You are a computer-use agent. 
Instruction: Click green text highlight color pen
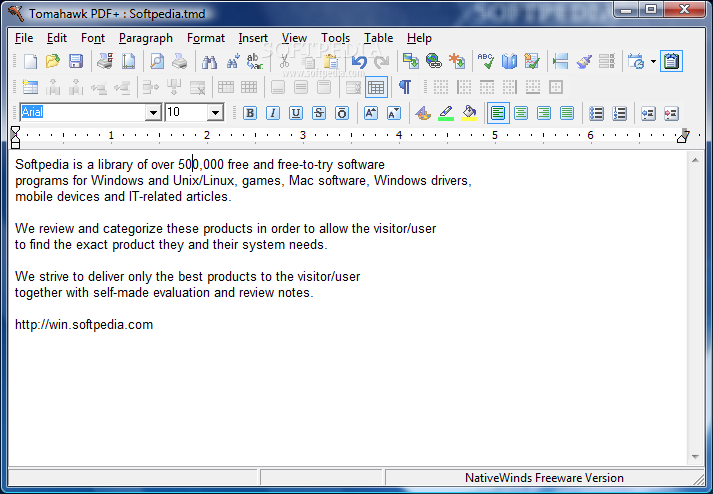(x=446, y=113)
